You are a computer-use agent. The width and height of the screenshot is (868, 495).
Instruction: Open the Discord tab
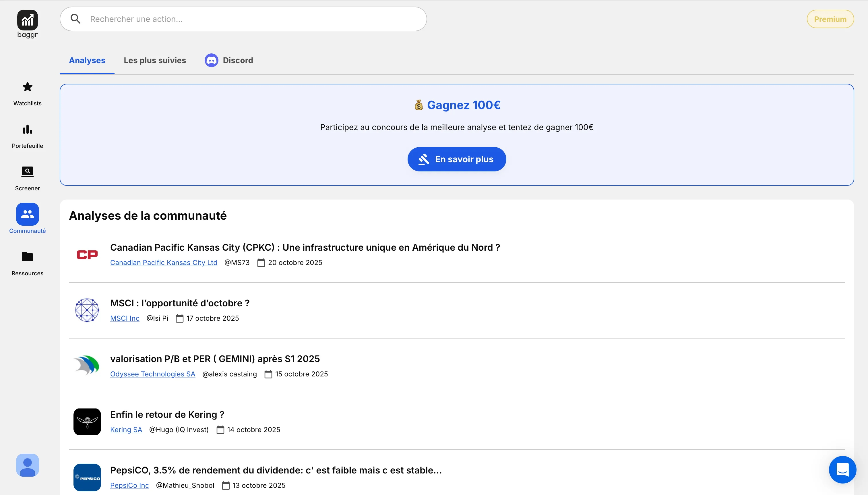pos(229,61)
